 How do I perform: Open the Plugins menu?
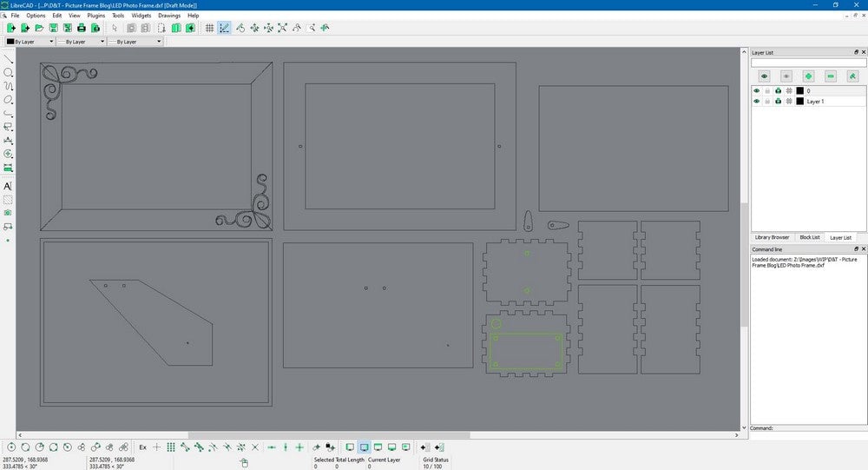(96, 16)
